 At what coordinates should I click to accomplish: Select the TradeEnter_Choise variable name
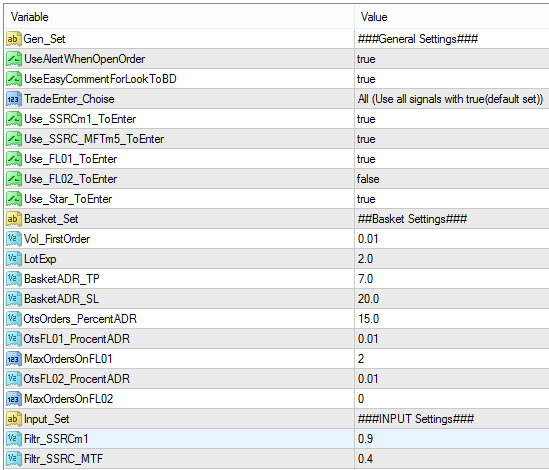(x=69, y=99)
